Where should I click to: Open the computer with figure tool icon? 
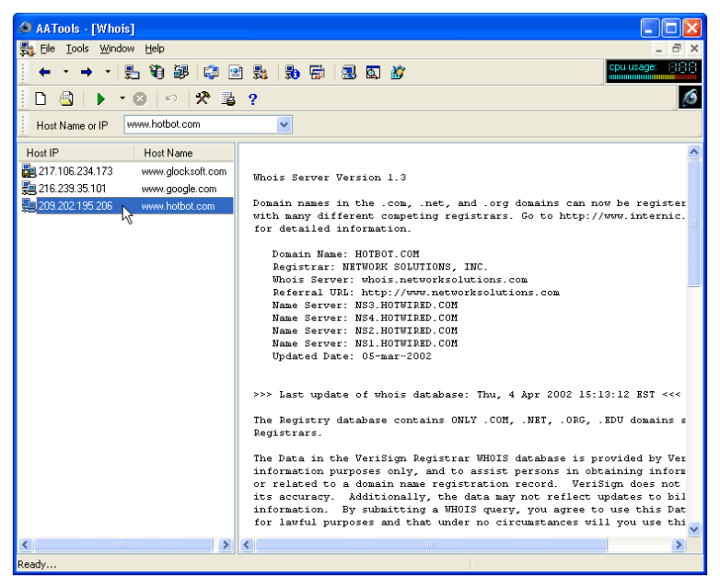261,72
